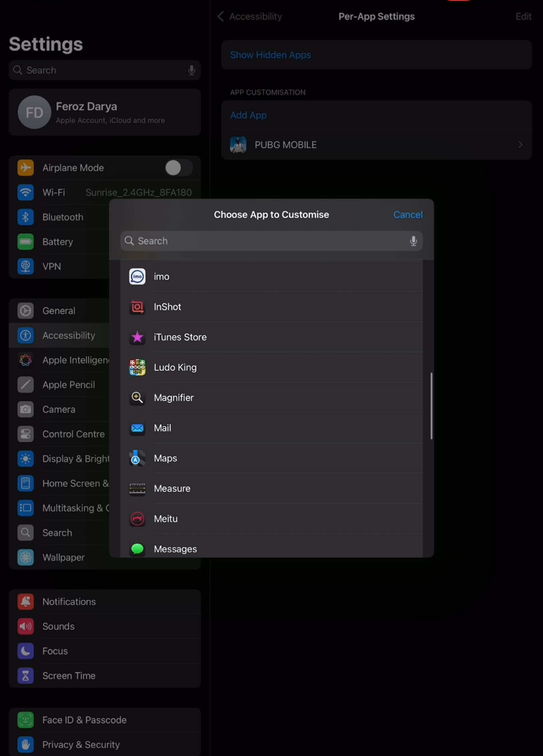Tap the Bluetooth settings icon

[x=26, y=217]
